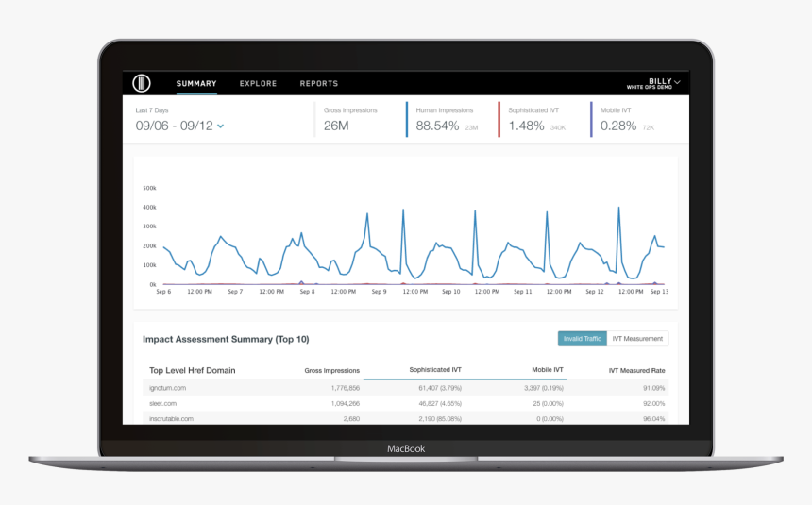Open the SUMMARY tab
The image size is (812, 505).
[196, 83]
